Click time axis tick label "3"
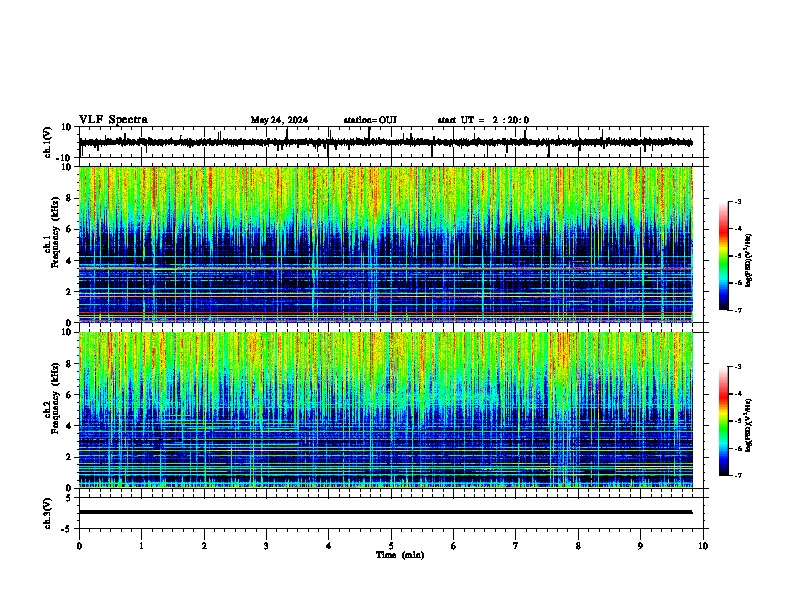 click(267, 546)
